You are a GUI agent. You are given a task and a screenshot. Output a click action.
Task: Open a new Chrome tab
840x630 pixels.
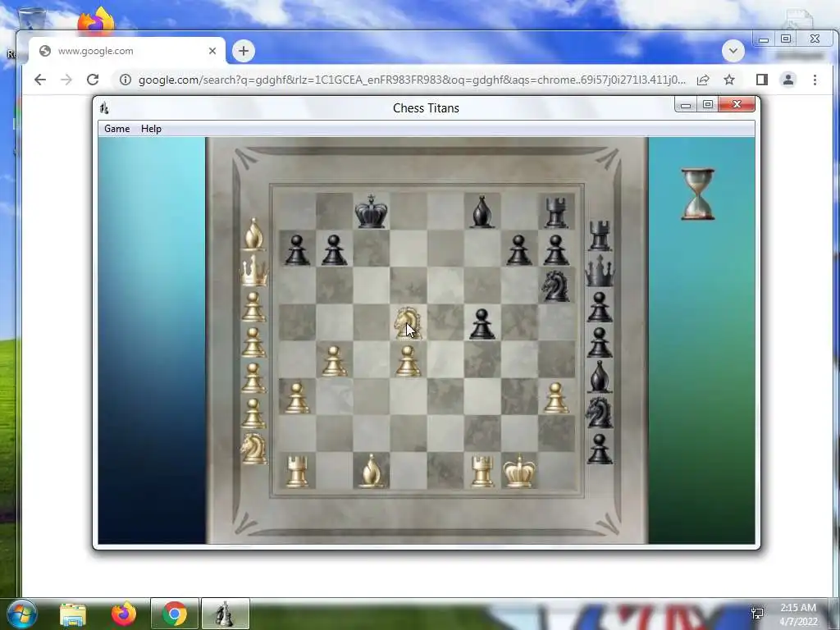point(244,51)
